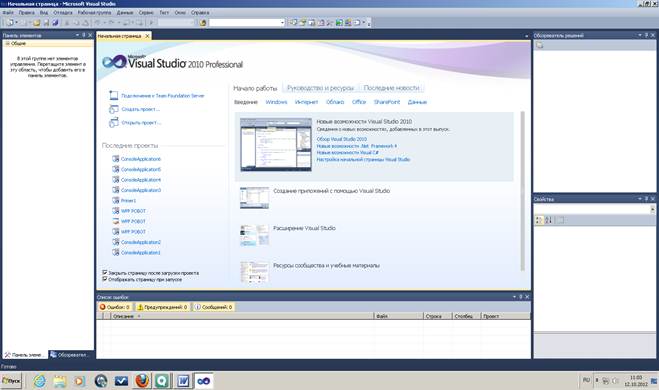Open Firefox from the Windows taskbar

pos(142,381)
